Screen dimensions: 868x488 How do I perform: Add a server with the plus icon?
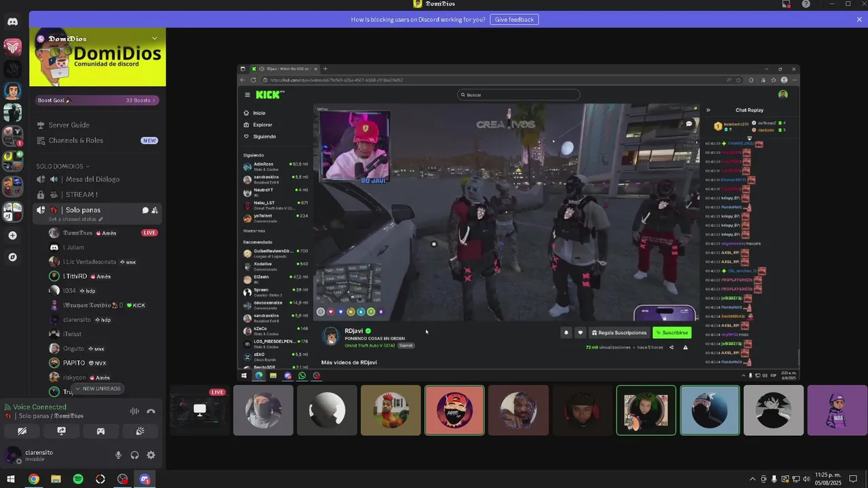pyautogui.click(x=12, y=235)
